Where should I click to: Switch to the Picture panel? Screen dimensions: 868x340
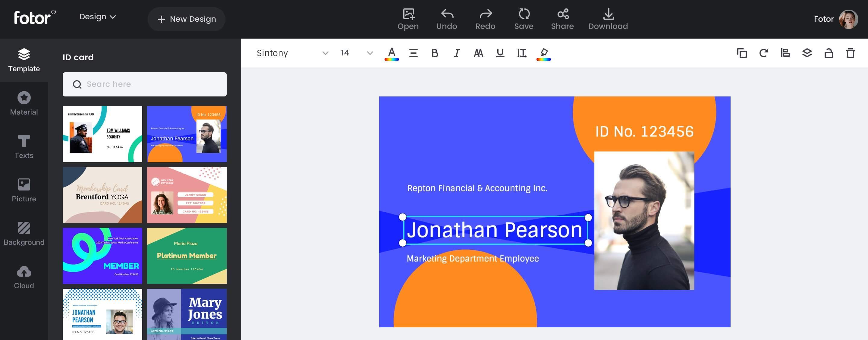pyautogui.click(x=24, y=190)
